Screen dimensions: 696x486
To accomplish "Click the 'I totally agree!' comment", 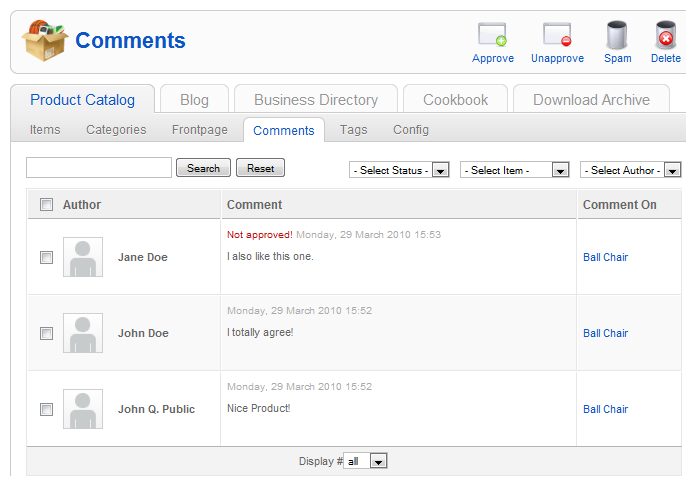I will pos(260,332).
